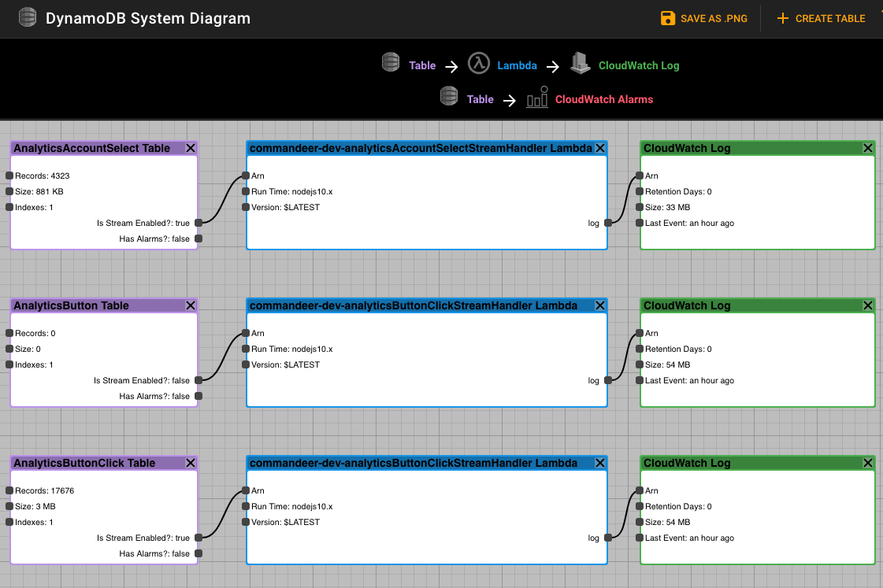Click the CloudWatch Log building icon in legend
Viewport: 883px width, 588px height.
[x=581, y=64]
